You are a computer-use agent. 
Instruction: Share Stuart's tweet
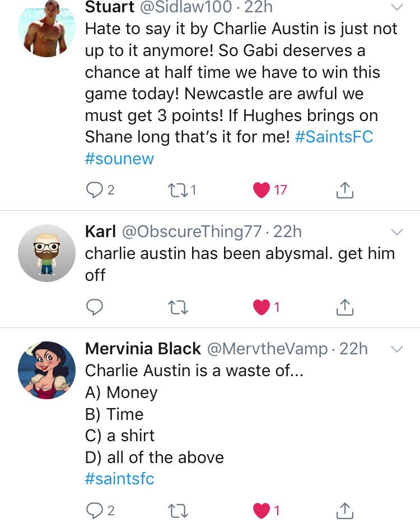pos(345,190)
